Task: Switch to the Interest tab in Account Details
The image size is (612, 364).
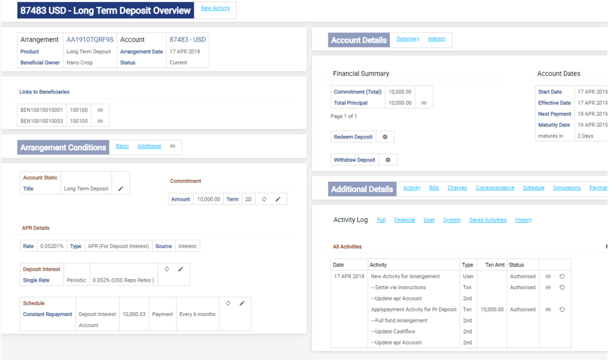Action: [436, 39]
